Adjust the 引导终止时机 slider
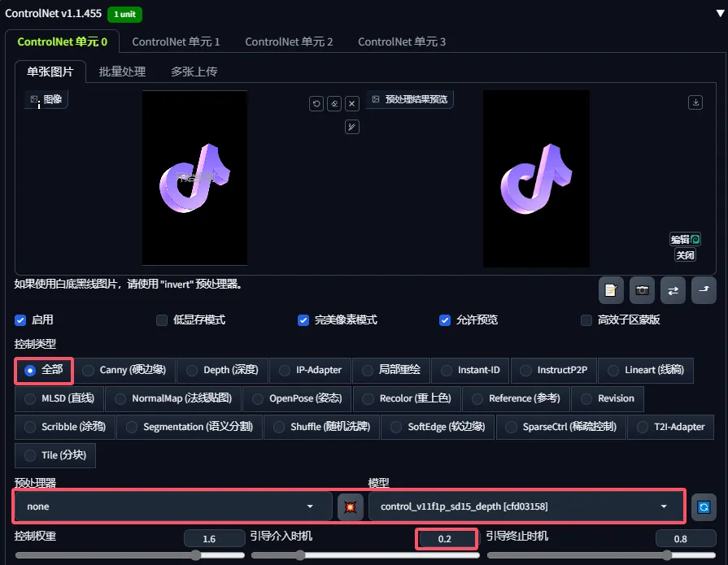This screenshot has width=728, height=565. point(601,555)
